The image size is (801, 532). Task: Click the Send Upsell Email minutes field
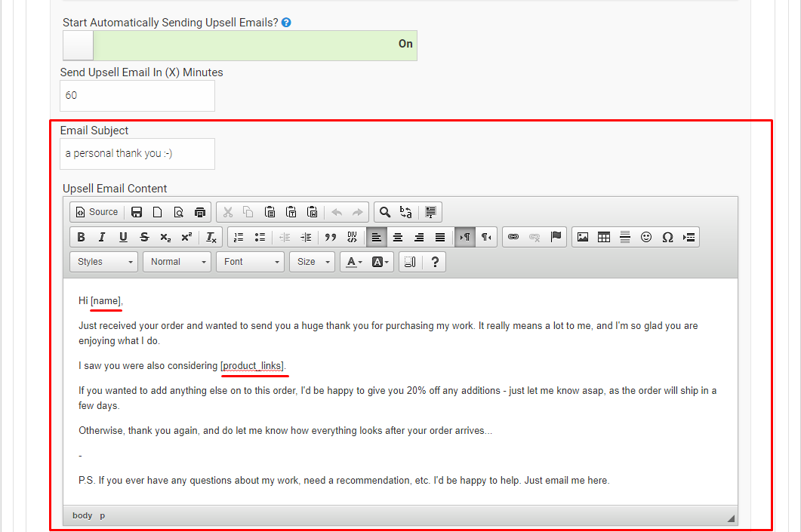tap(137, 96)
